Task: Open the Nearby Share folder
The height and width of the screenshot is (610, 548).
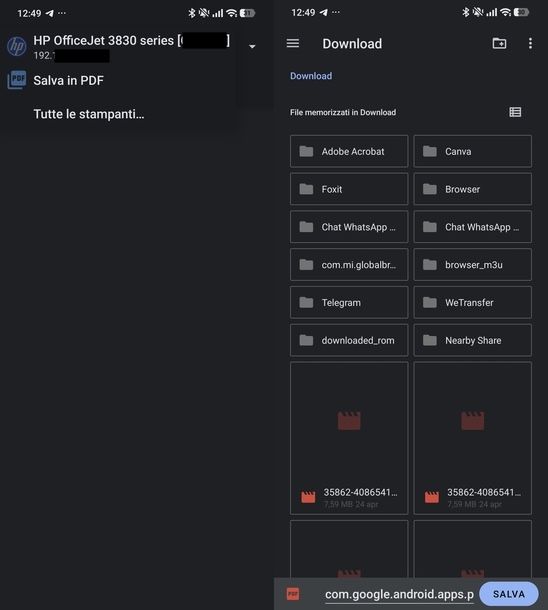Action: 473,340
